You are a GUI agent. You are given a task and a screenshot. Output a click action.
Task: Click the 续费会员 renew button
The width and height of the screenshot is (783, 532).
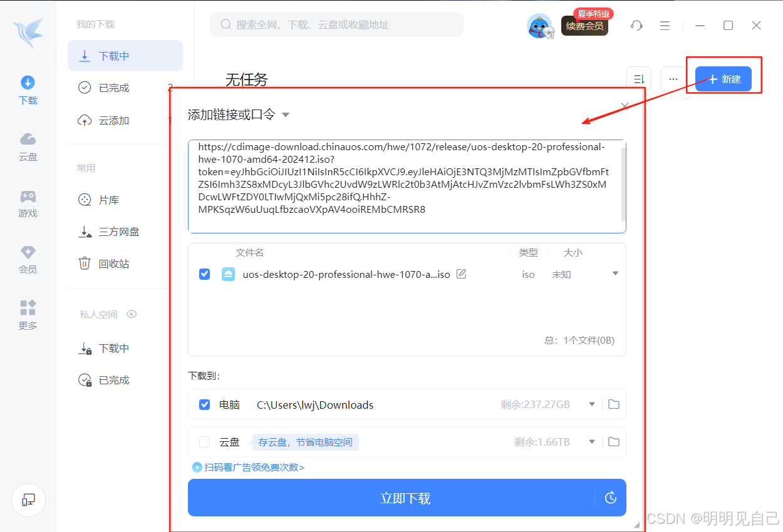click(x=584, y=26)
